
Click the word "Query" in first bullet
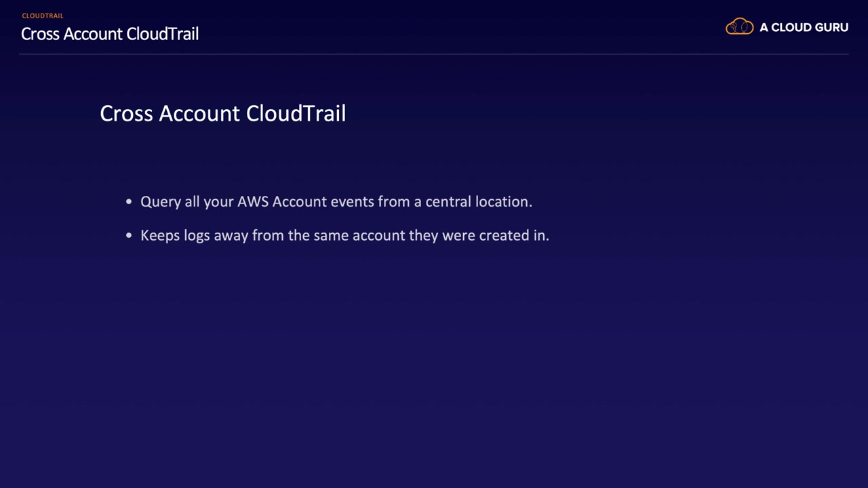[160, 202]
